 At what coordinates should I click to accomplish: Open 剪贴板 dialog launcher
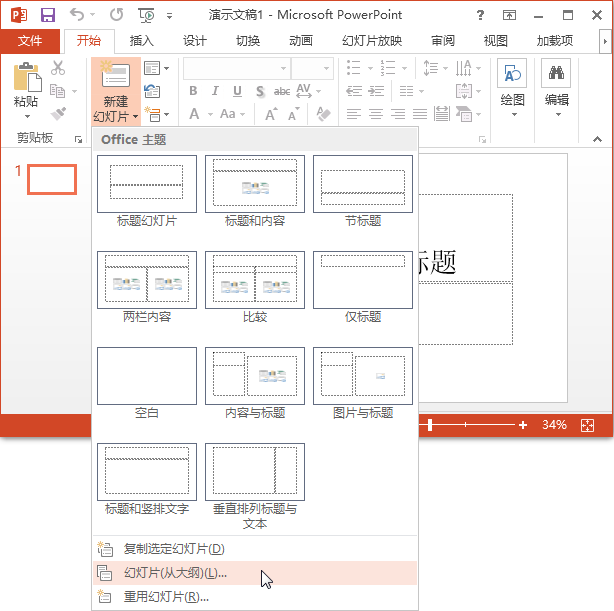[79, 139]
